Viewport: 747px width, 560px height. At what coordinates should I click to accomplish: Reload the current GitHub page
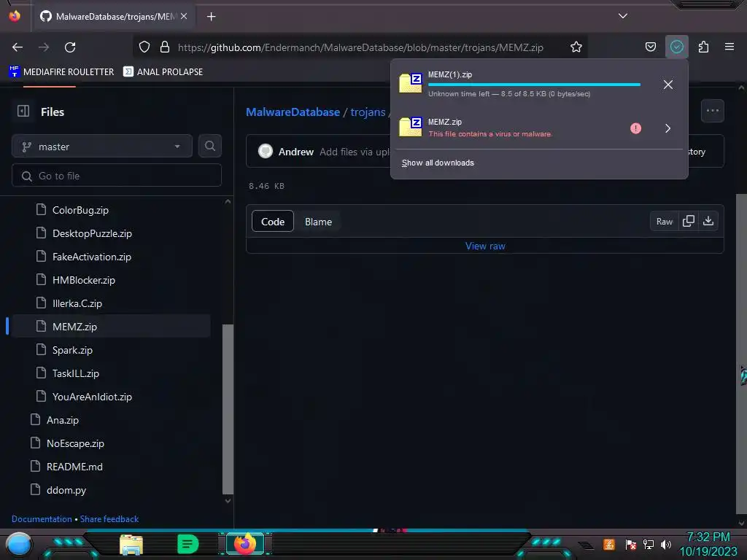[x=70, y=47]
